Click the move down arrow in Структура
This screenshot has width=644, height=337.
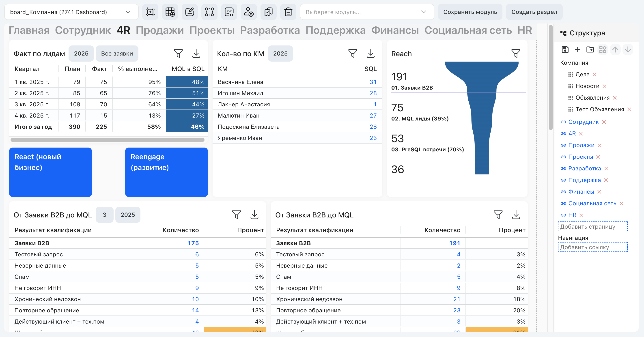pos(628,49)
